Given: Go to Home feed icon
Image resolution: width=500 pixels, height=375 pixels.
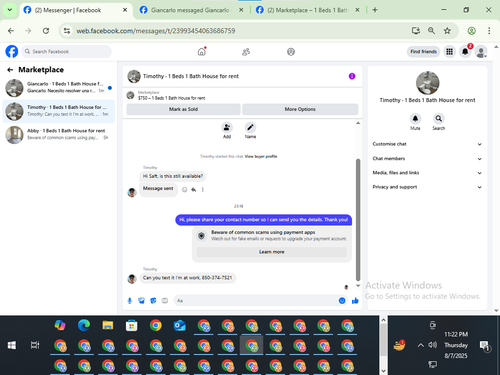Looking at the screenshot, I should click(202, 52).
